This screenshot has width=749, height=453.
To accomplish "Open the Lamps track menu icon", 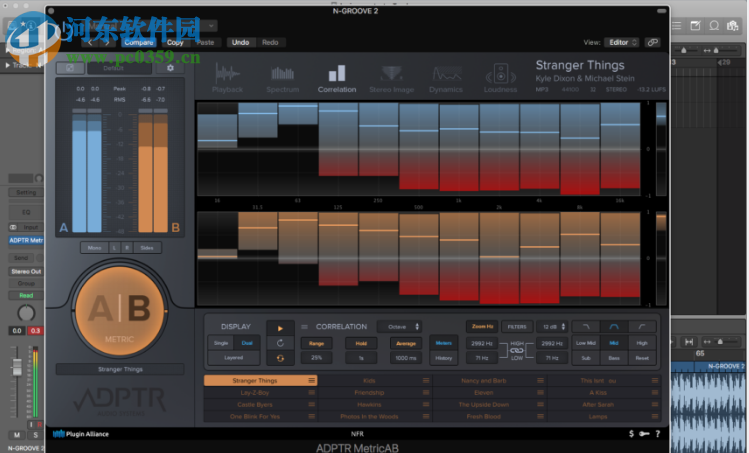I will point(655,416).
